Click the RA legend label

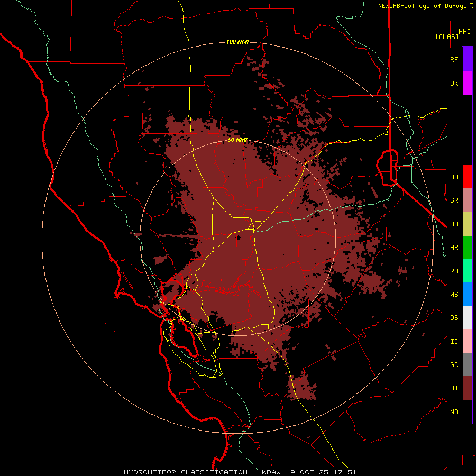pos(454,271)
